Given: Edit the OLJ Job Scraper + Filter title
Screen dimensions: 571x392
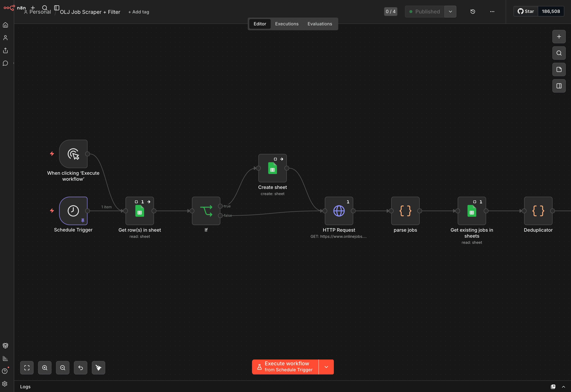Looking at the screenshot, I should 90,12.
